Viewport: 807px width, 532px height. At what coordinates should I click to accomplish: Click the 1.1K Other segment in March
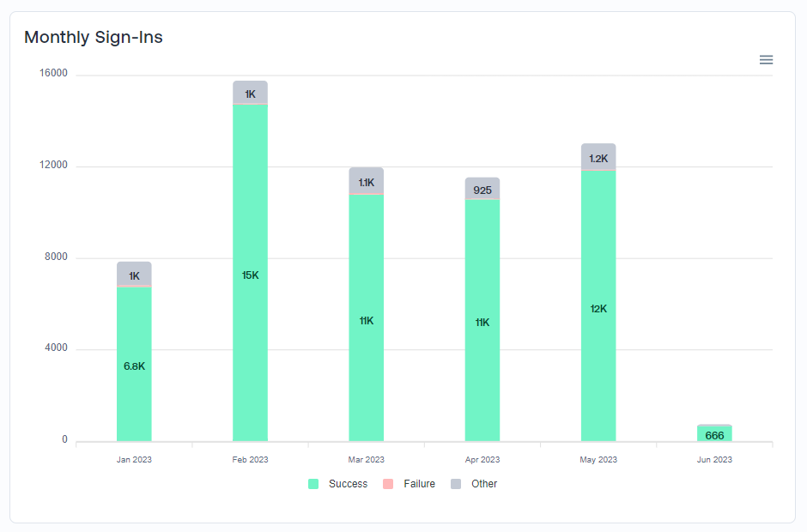pos(367,181)
